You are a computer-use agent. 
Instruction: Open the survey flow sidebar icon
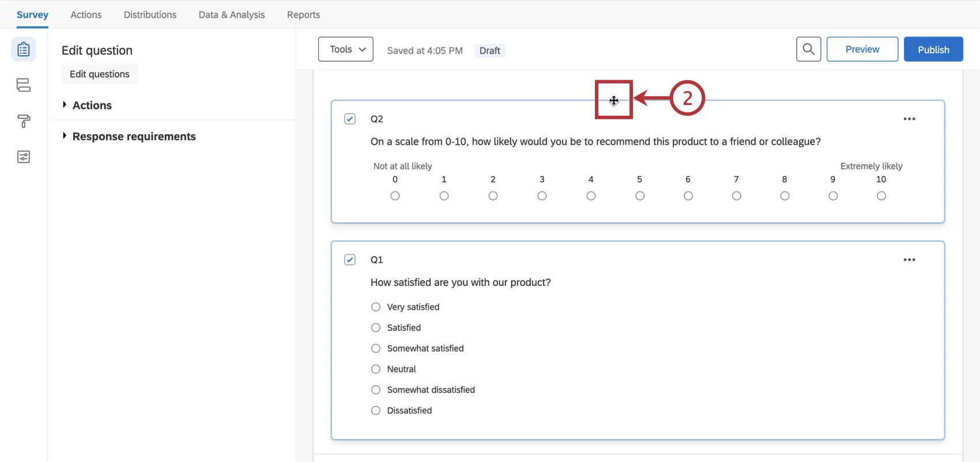24,85
